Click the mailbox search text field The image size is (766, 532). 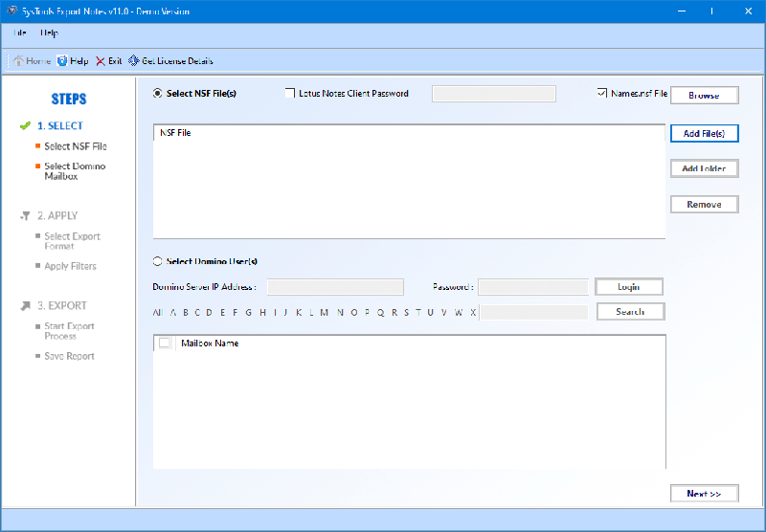pyautogui.click(x=534, y=312)
